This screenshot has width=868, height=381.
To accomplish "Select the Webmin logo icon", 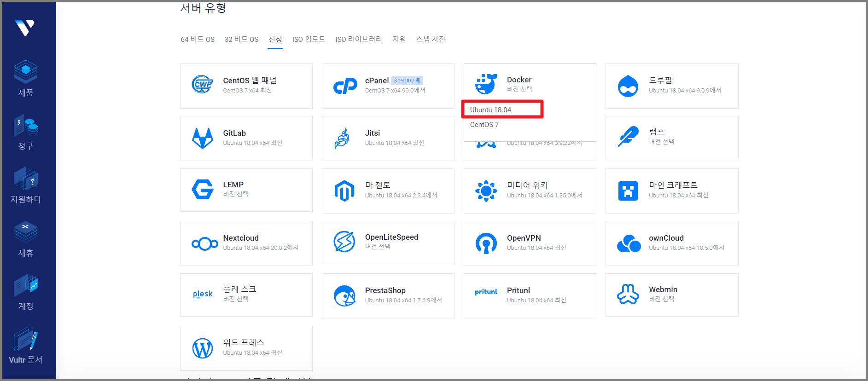I will point(628,294).
